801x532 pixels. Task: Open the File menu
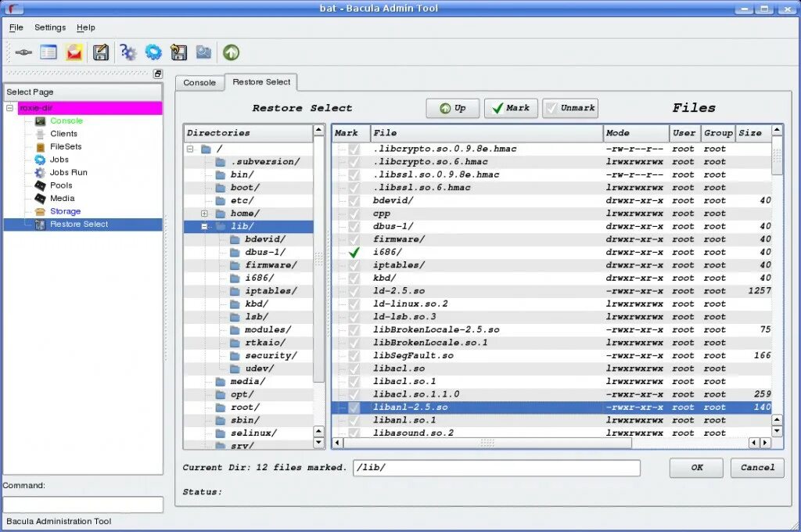(x=16, y=27)
